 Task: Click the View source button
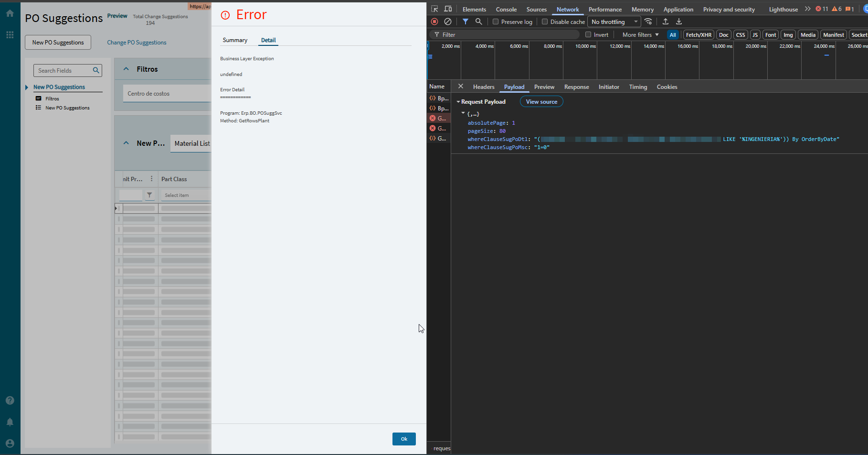click(541, 102)
